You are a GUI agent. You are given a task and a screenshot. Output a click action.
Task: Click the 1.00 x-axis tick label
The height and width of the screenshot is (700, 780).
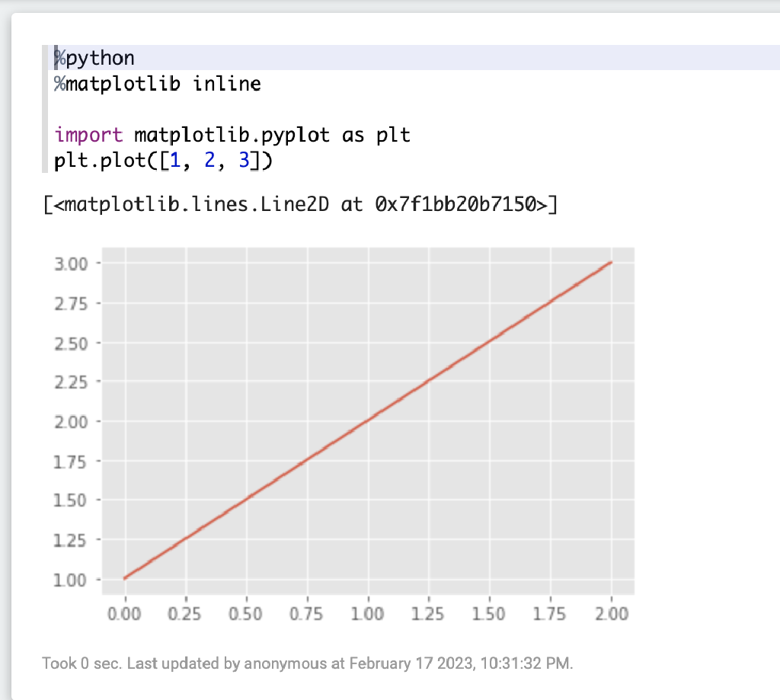click(x=368, y=613)
